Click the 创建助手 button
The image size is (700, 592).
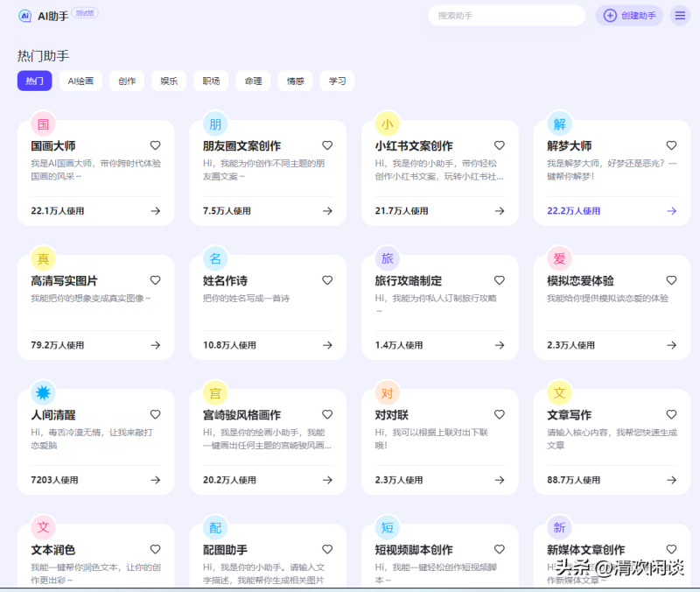[629, 16]
